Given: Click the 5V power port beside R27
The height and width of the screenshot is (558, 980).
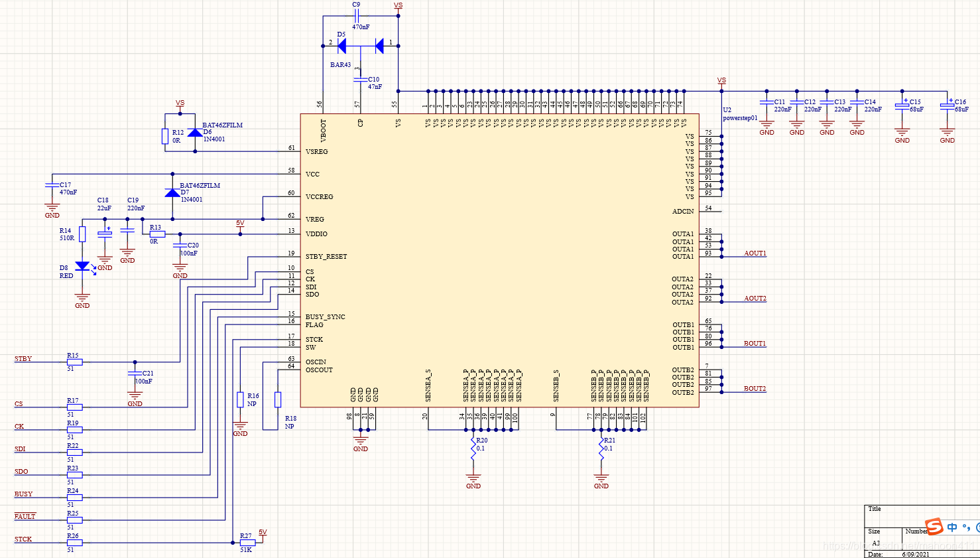Looking at the screenshot, I should coord(263,534).
